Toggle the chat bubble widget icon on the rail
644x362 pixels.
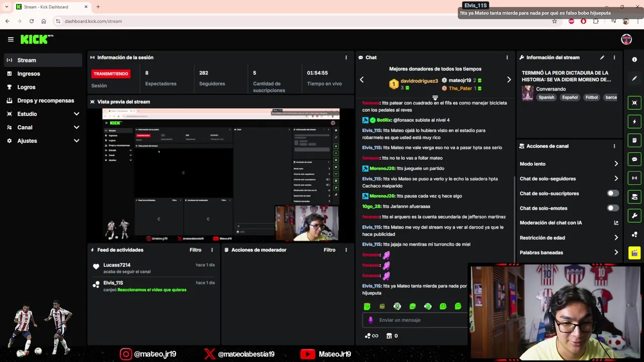tap(634, 159)
